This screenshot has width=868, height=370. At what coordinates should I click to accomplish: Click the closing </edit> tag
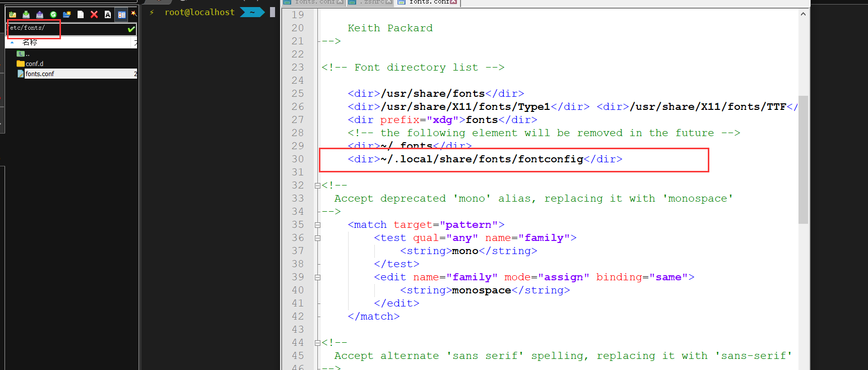[396, 303]
